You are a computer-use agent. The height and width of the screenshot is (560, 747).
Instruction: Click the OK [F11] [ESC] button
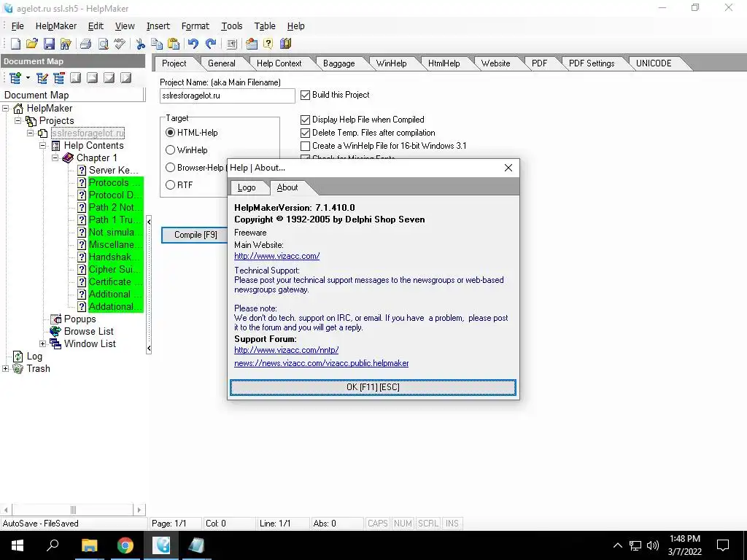point(373,387)
